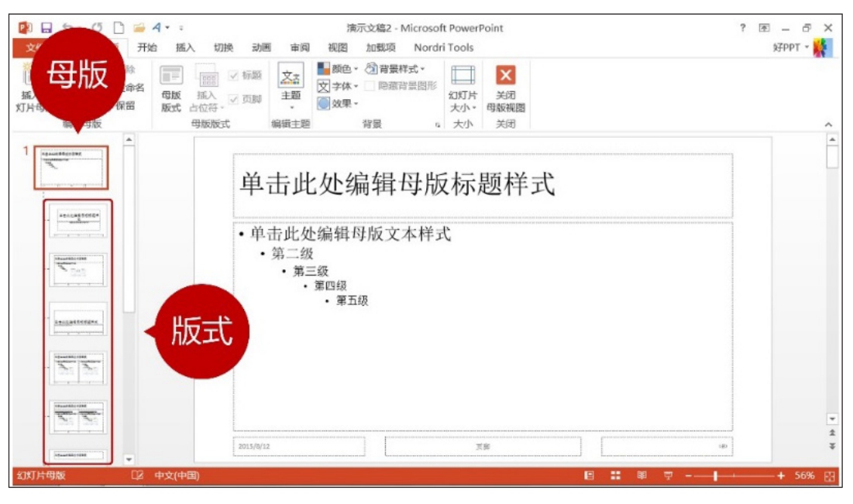This screenshot has width=853, height=504.
Task: Click the 56% zoom level value
Action: click(804, 475)
